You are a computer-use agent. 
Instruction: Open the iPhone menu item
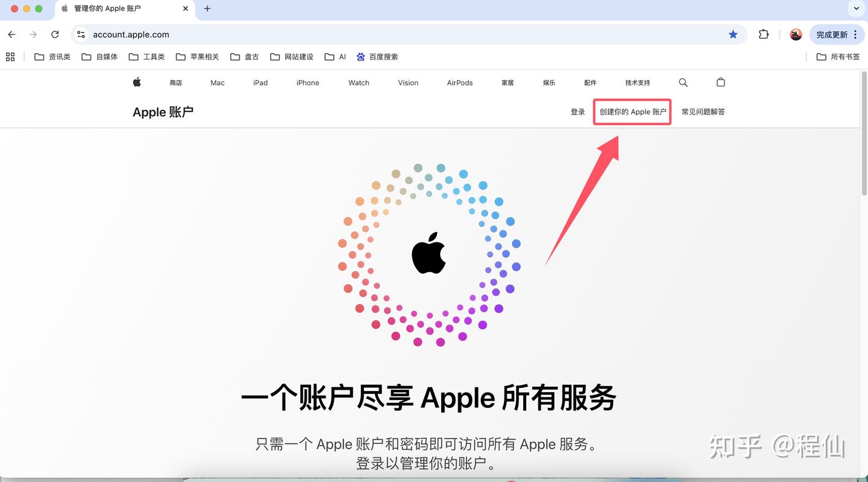click(x=307, y=83)
